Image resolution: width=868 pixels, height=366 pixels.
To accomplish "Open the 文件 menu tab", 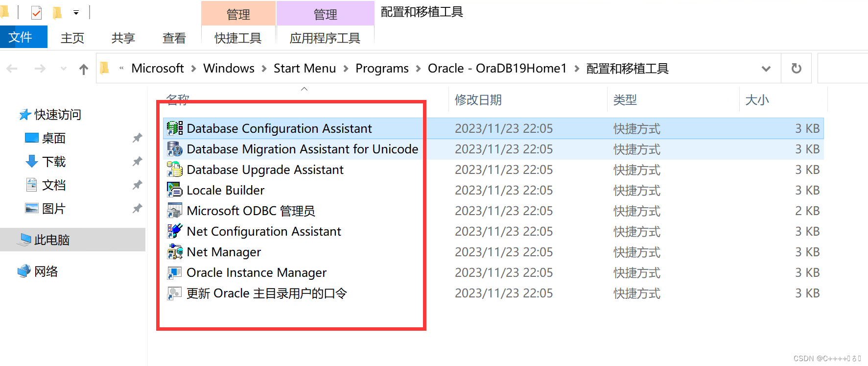I will pyautogui.click(x=21, y=37).
